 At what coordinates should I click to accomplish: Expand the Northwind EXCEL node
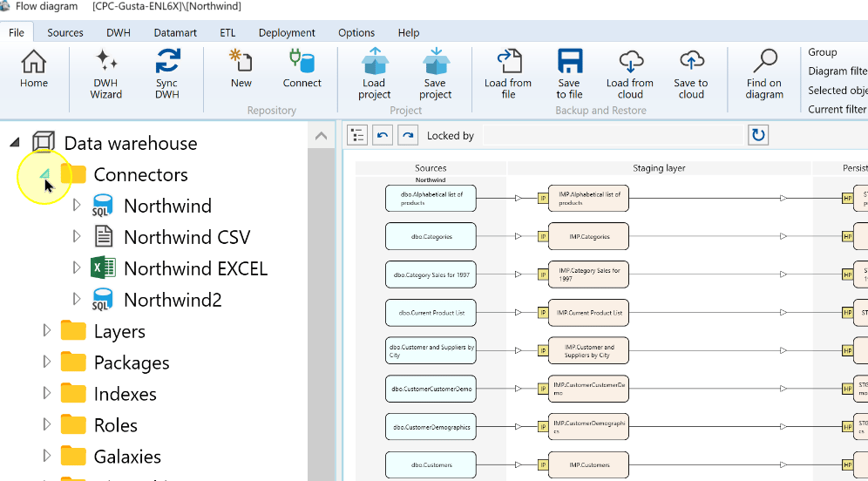click(x=77, y=268)
